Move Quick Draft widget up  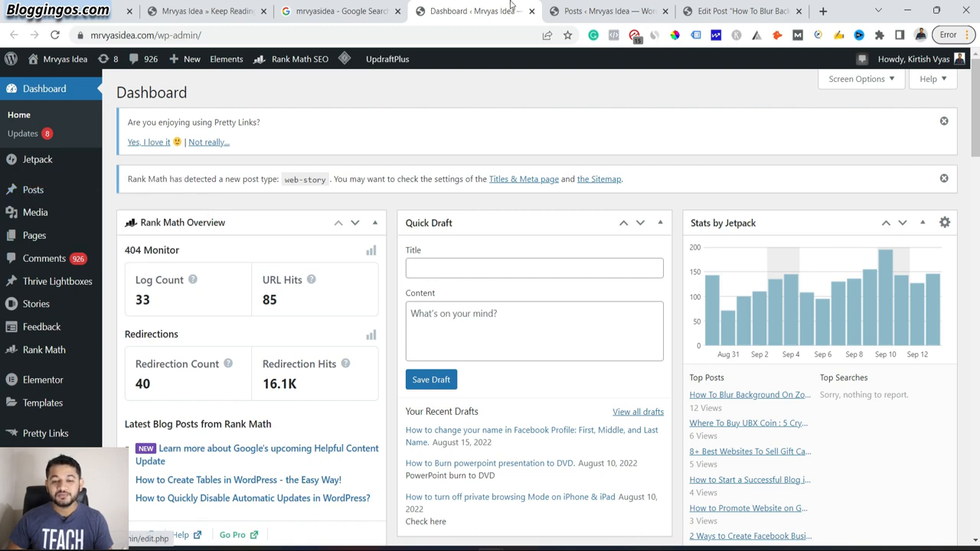pos(624,223)
